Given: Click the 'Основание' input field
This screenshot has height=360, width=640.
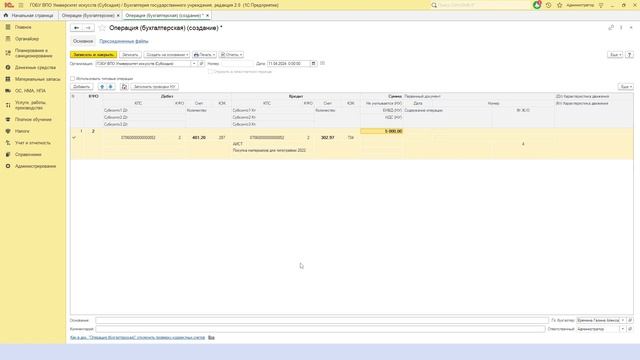Looking at the screenshot, I should click(322, 320).
